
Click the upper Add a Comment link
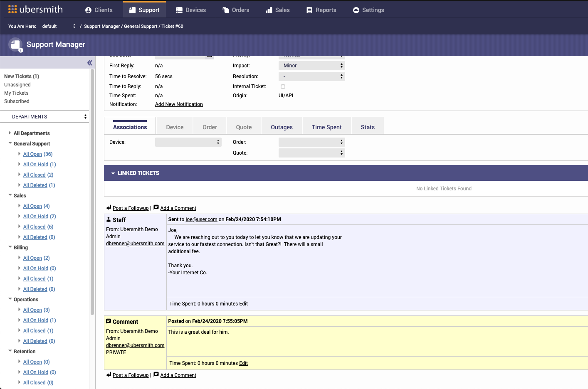point(178,208)
